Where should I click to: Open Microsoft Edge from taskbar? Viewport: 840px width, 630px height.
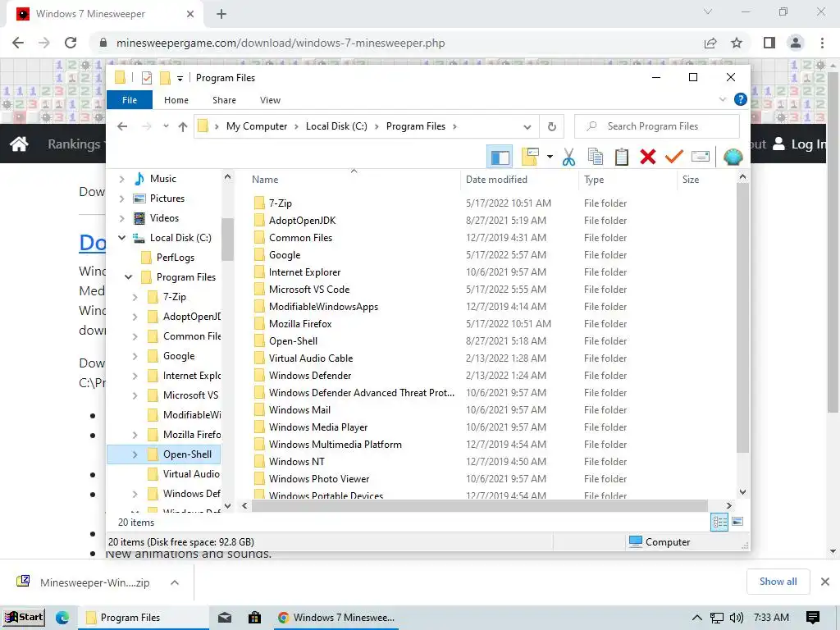[62, 618]
